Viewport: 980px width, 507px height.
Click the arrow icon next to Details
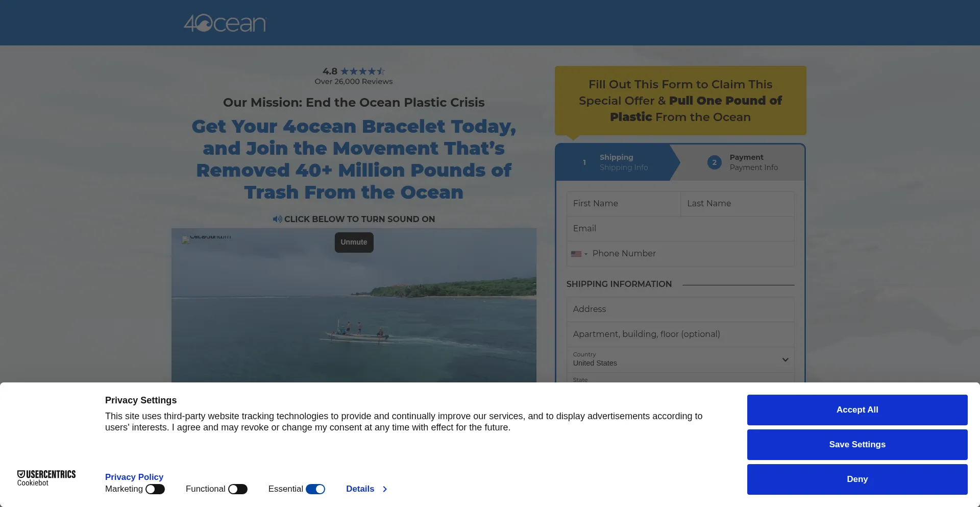[x=384, y=489]
